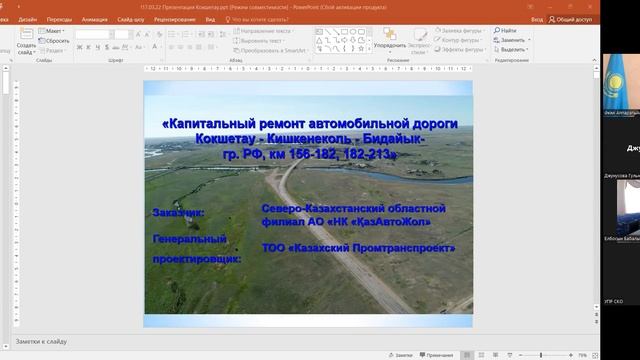This screenshot has height=360, width=640.
Task: Click the 'Что вы хотите сделать?' search box
Action: click(x=257, y=20)
